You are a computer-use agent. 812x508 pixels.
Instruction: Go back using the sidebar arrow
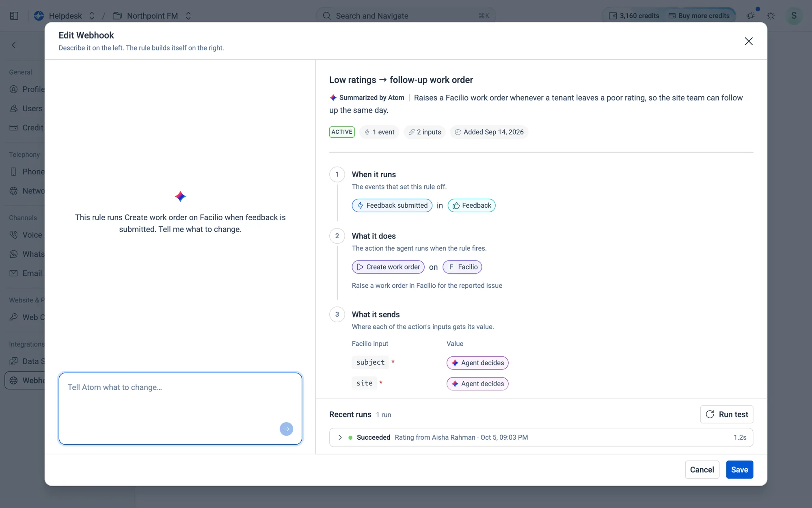[14, 45]
